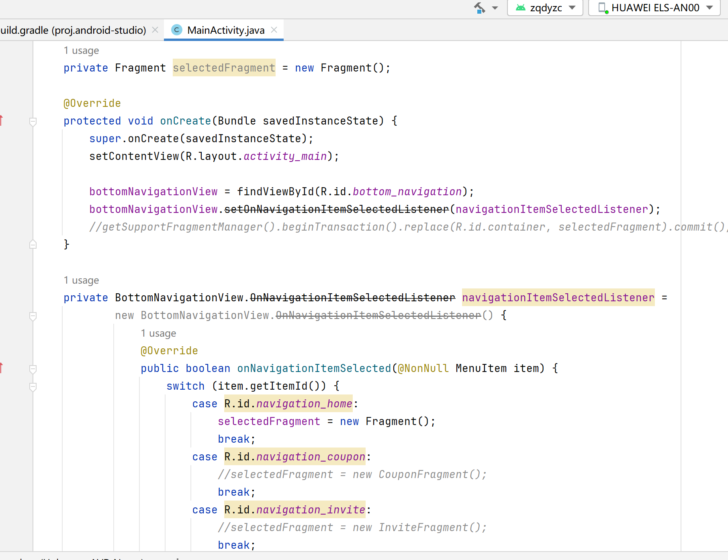Click the Make Project hammer icon
The image size is (728, 560).
click(479, 8)
